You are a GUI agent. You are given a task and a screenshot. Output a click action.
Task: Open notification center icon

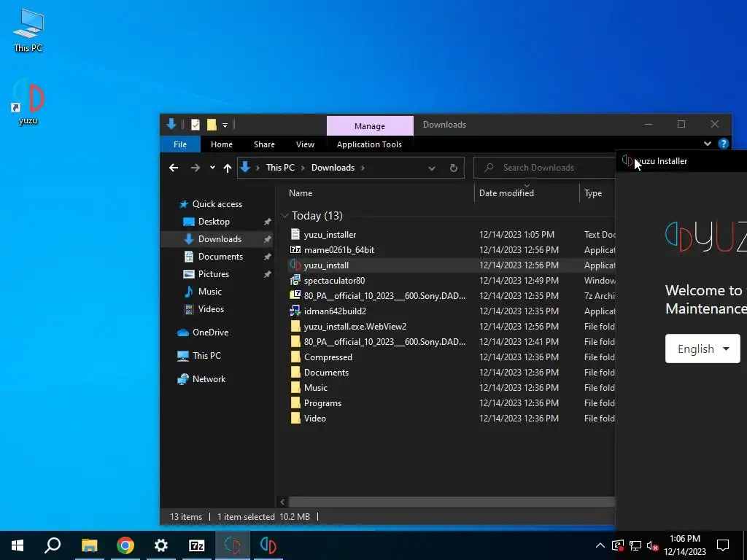(723, 545)
